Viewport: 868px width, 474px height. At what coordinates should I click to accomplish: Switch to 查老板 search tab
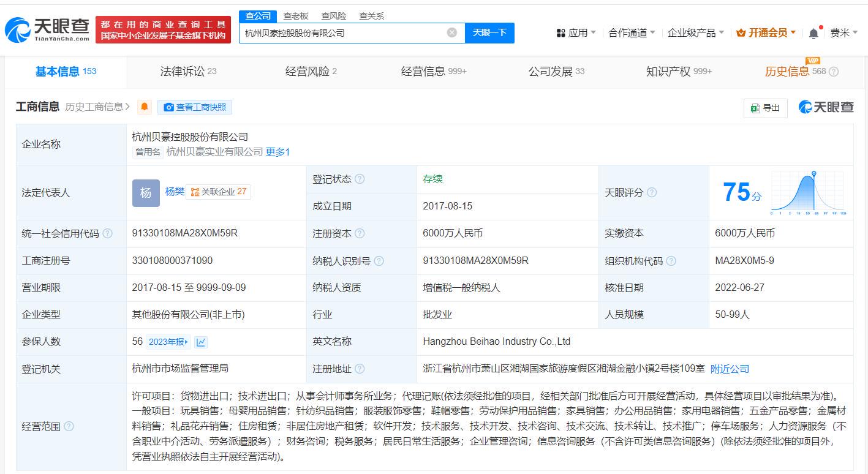[x=296, y=16]
